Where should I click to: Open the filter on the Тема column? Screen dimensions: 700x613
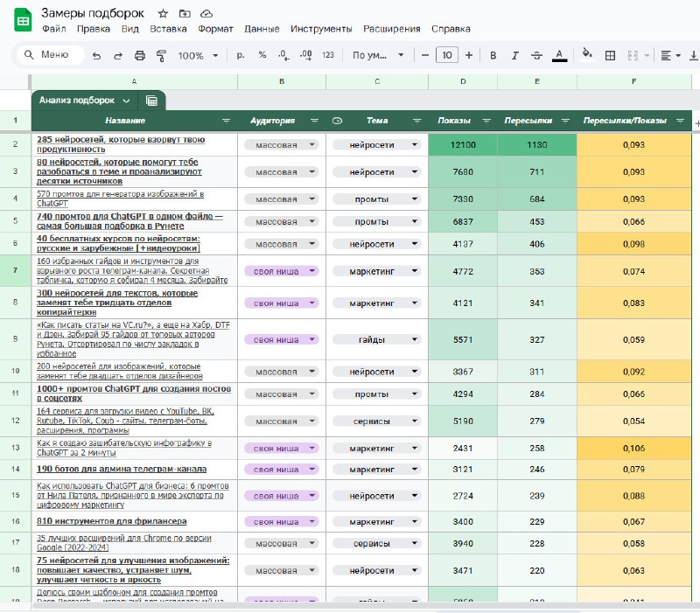click(x=417, y=121)
